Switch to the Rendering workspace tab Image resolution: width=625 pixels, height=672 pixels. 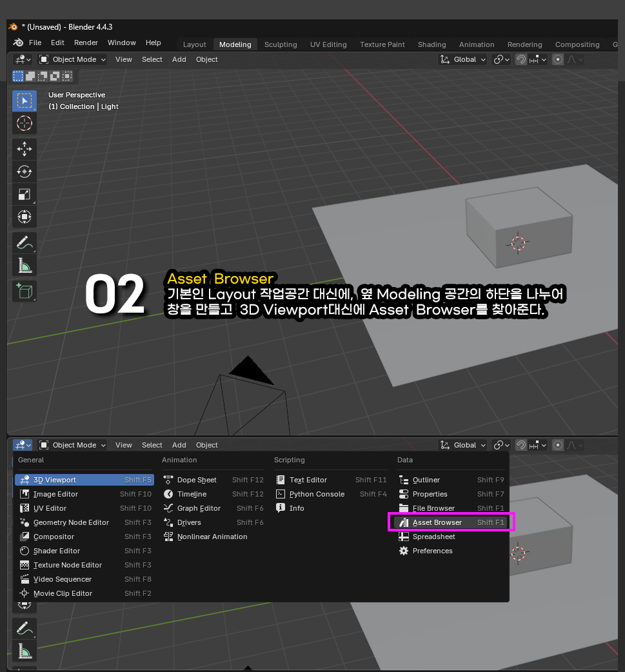pyautogui.click(x=524, y=44)
